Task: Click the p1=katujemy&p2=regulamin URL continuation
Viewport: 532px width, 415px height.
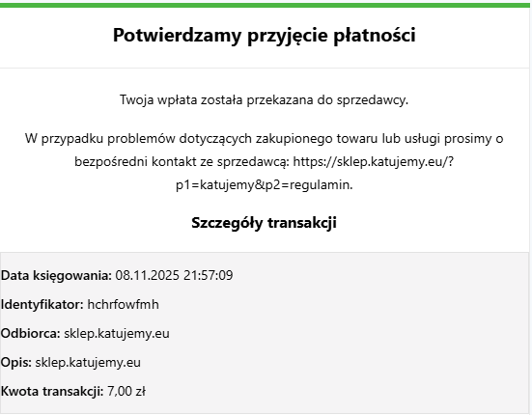Action: pos(265,185)
